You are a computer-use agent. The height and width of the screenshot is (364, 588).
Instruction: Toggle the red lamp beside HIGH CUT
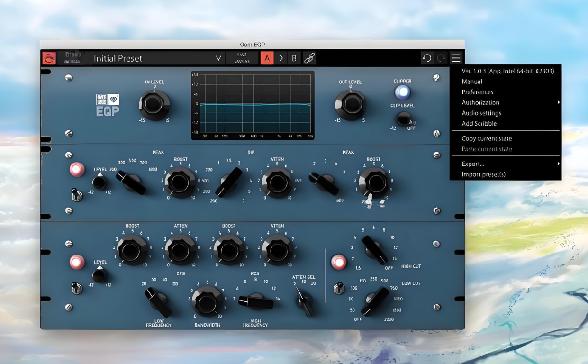(338, 262)
